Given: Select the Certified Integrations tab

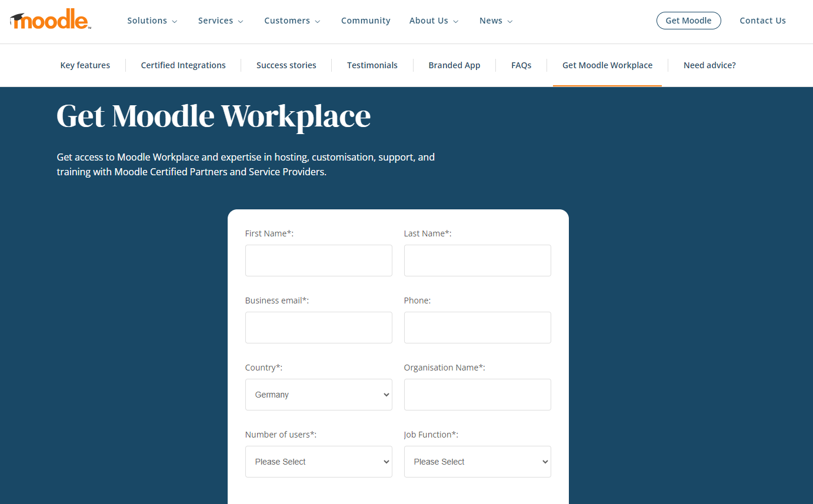Looking at the screenshot, I should click(183, 65).
